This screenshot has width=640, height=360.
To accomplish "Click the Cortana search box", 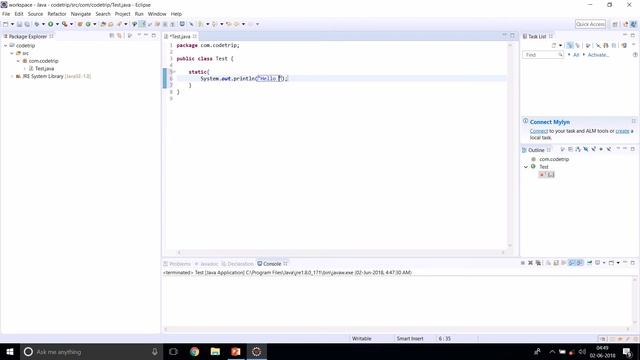I will pyautogui.click(x=91, y=351).
